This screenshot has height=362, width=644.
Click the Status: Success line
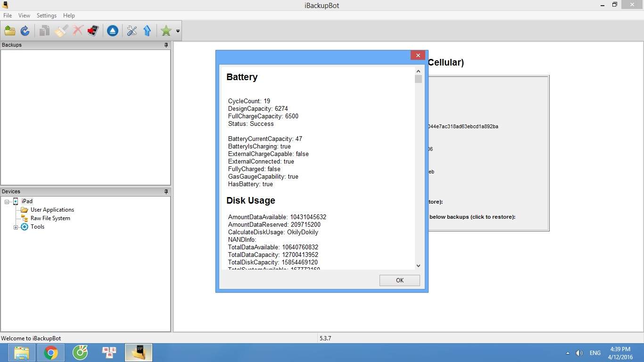[251, 123]
